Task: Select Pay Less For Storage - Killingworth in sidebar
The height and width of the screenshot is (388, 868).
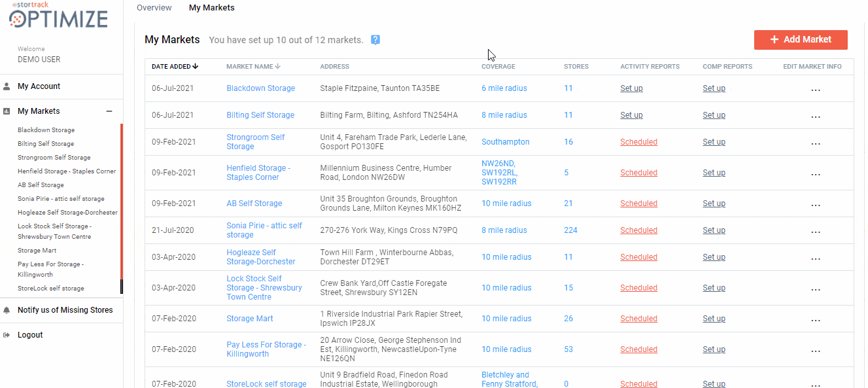Action: (52, 270)
